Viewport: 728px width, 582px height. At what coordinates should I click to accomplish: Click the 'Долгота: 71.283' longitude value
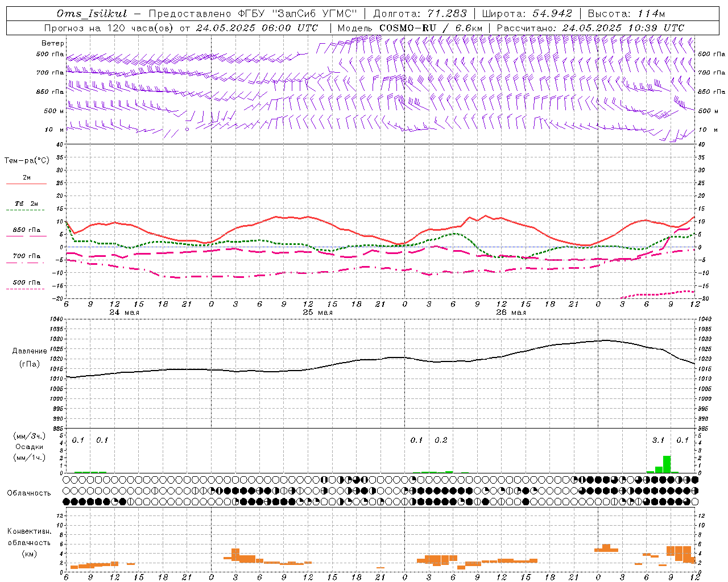click(420, 14)
